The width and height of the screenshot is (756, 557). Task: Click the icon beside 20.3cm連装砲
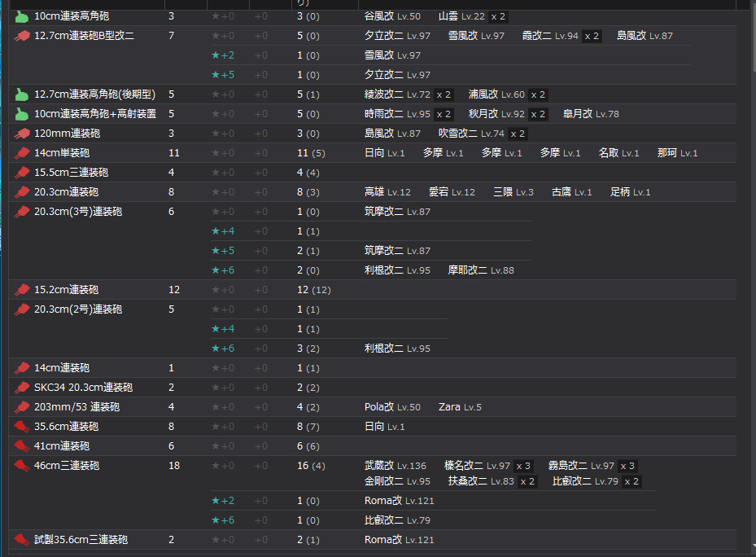[x=22, y=192]
